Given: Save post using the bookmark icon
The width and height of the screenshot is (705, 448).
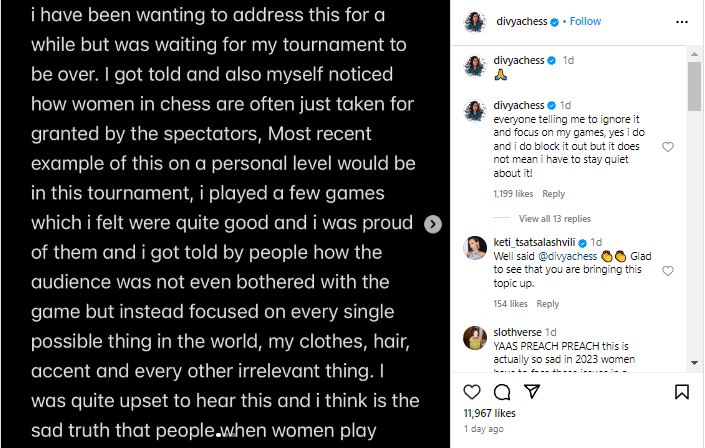Looking at the screenshot, I should tap(680, 391).
